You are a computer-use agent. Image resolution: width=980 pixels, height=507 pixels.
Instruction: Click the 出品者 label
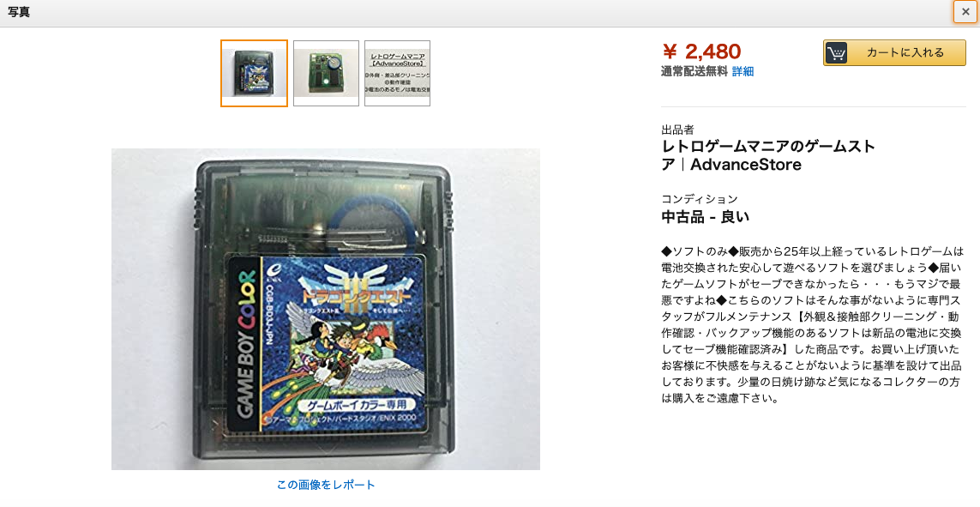tap(677, 130)
